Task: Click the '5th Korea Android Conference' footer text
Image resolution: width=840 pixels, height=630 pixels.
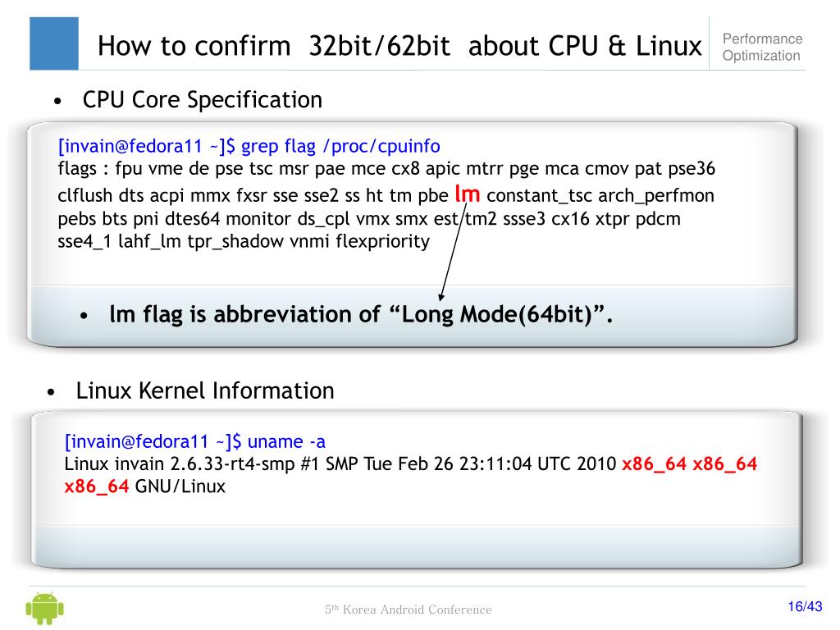Action: [x=409, y=609]
